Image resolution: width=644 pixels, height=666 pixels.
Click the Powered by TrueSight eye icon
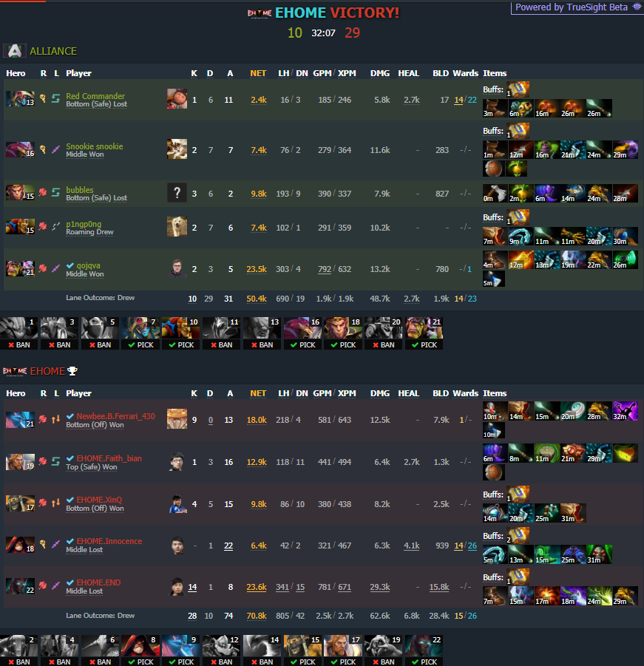[x=637, y=7]
